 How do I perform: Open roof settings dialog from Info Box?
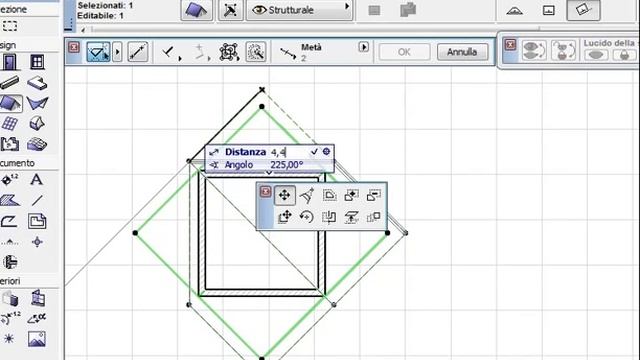(196, 10)
